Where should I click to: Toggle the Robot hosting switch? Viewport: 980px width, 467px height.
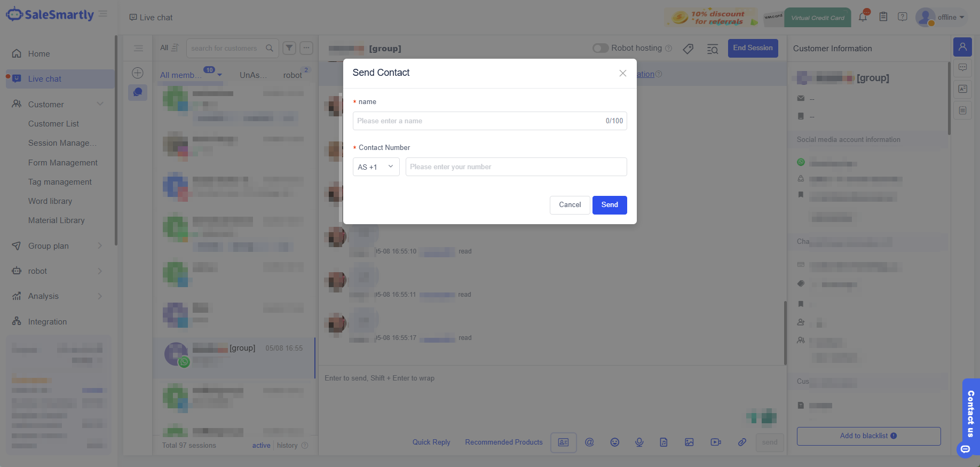(x=600, y=48)
